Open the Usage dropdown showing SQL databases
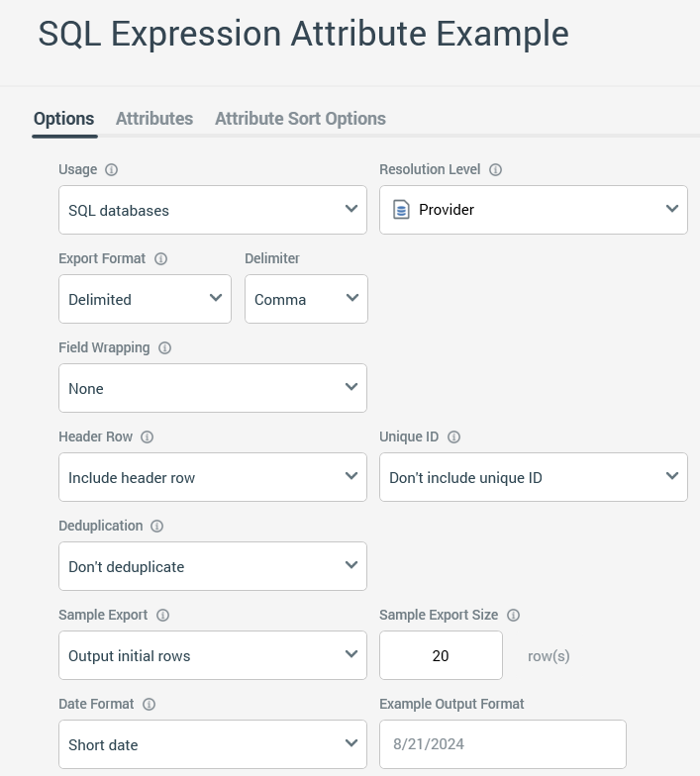700x776 pixels. point(213,210)
